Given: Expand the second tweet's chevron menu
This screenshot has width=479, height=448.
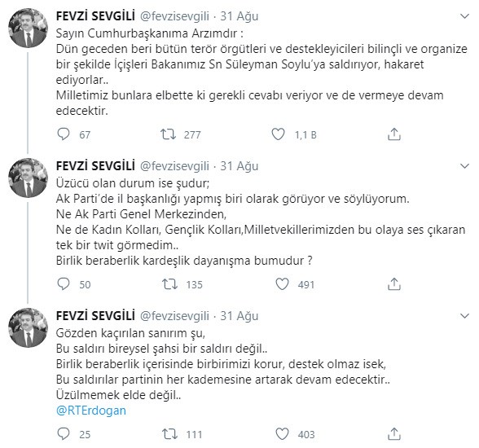Looking at the screenshot, I should coord(464,166).
